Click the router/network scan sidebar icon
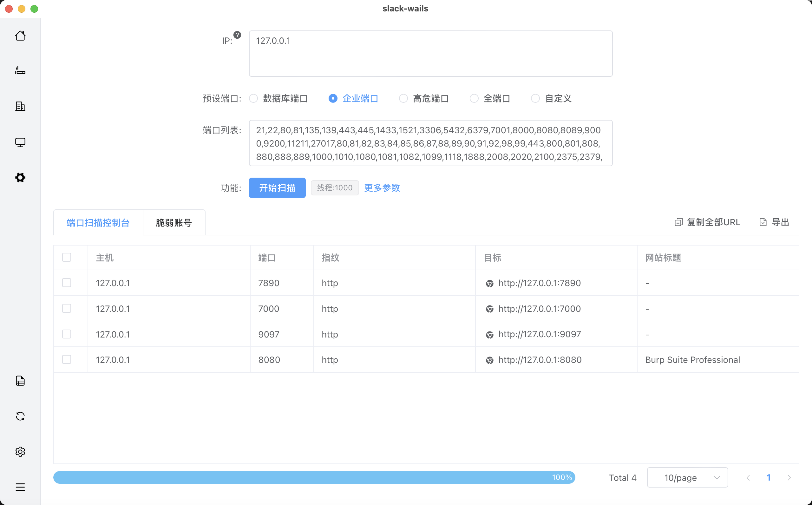This screenshot has width=812, height=505. pos(20,70)
